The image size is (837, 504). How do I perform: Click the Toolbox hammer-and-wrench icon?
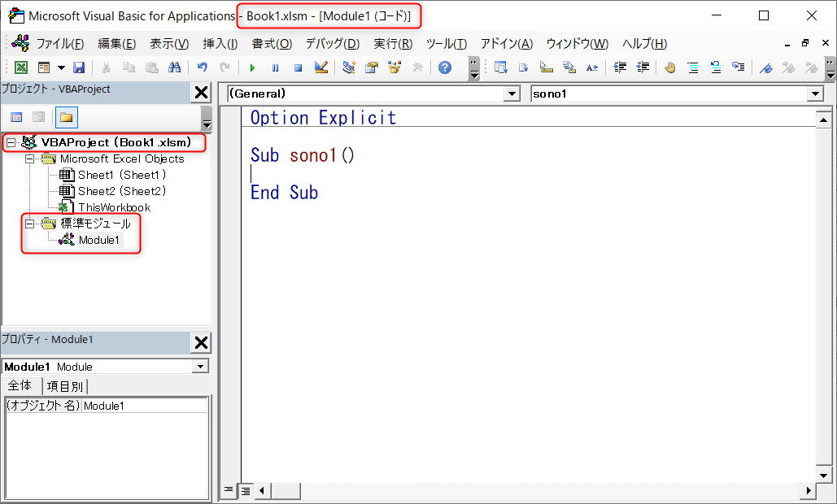(x=417, y=67)
